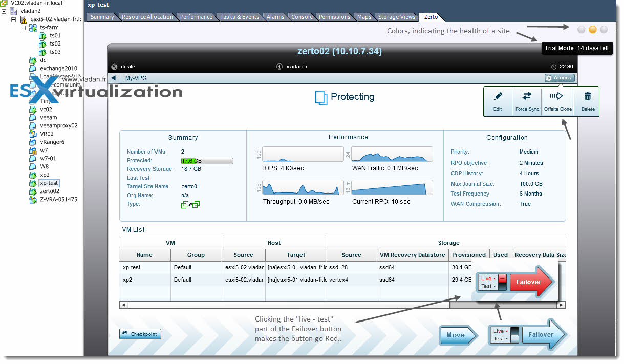Click the Delete trash icon
Screen dimensions: 624x364
coord(588,96)
